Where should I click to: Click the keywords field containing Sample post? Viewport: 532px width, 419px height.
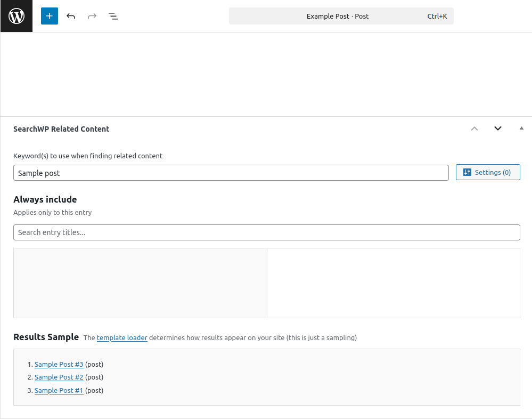point(231,173)
